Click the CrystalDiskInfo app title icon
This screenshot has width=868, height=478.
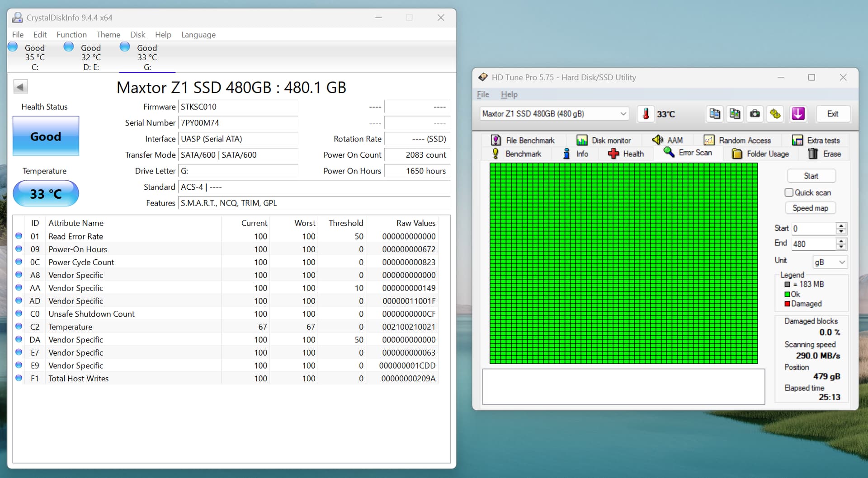(17, 18)
